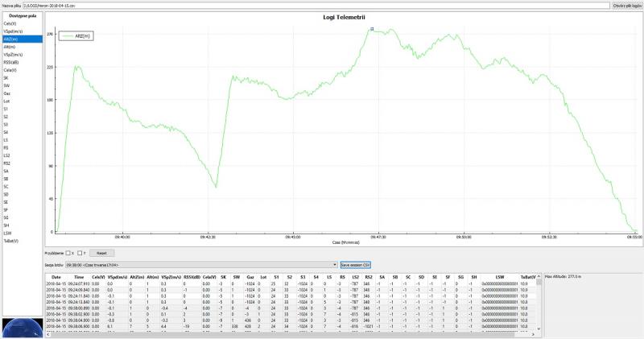Select the Gaz field in the list
Image resolution: width=644 pixels, height=339 pixels.
point(7,93)
